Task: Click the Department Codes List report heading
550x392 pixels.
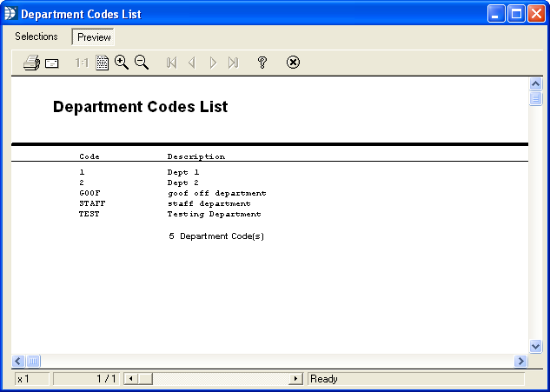Action: [140, 107]
